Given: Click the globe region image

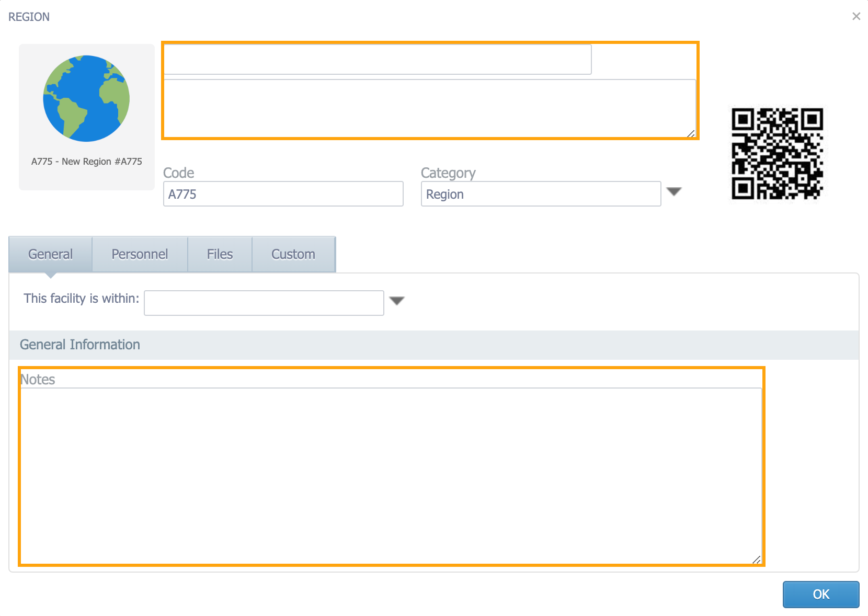Looking at the screenshot, I should tap(86, 98).
